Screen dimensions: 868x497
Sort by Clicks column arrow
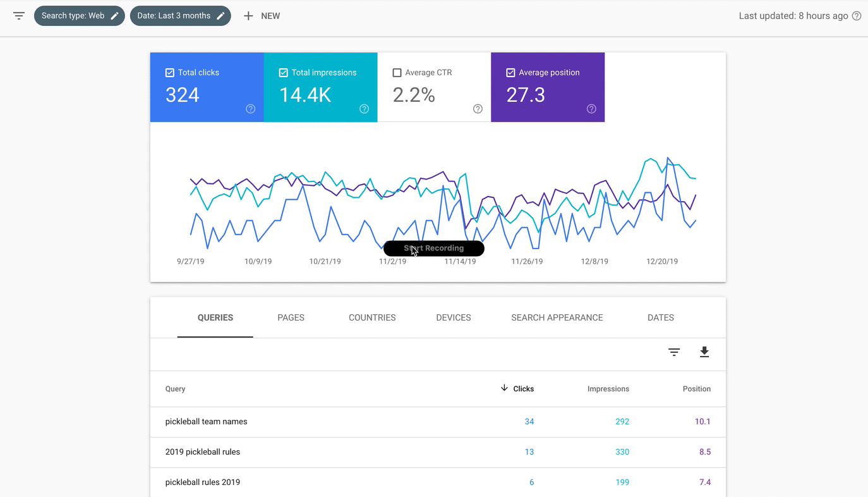pos(504,388)
